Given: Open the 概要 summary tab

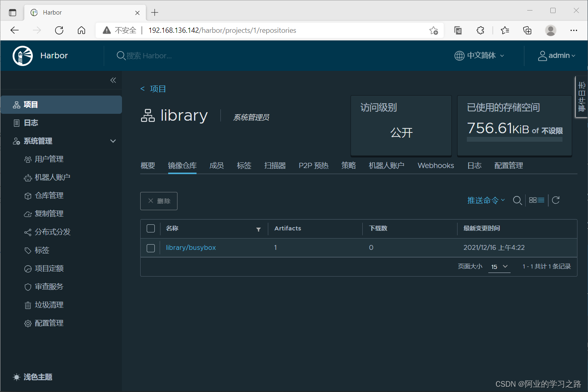Looking at the screenshot, I should point(148,166).
